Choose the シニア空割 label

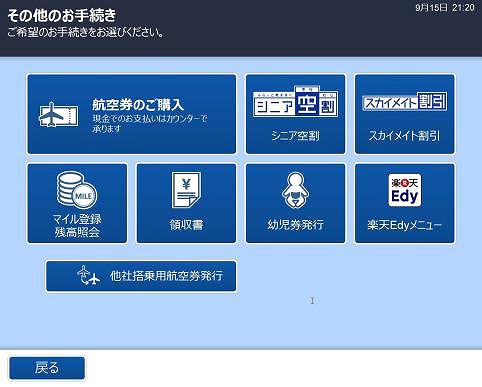[x=295, y=136]
